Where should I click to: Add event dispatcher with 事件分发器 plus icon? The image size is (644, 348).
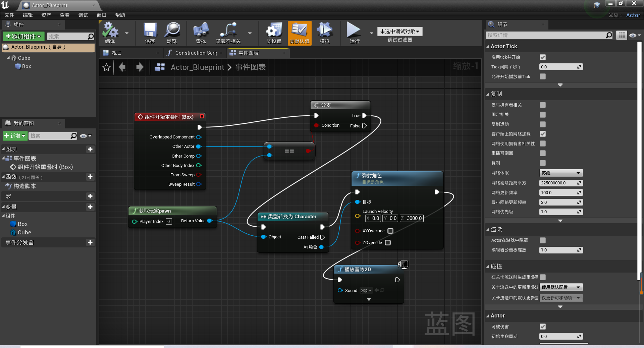coord(90,242)
